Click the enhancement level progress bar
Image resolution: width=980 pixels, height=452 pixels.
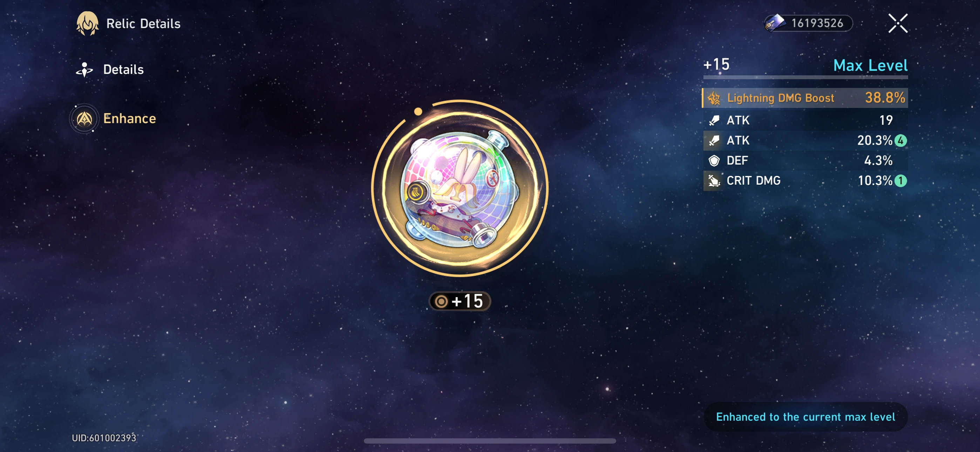point(805,77)
